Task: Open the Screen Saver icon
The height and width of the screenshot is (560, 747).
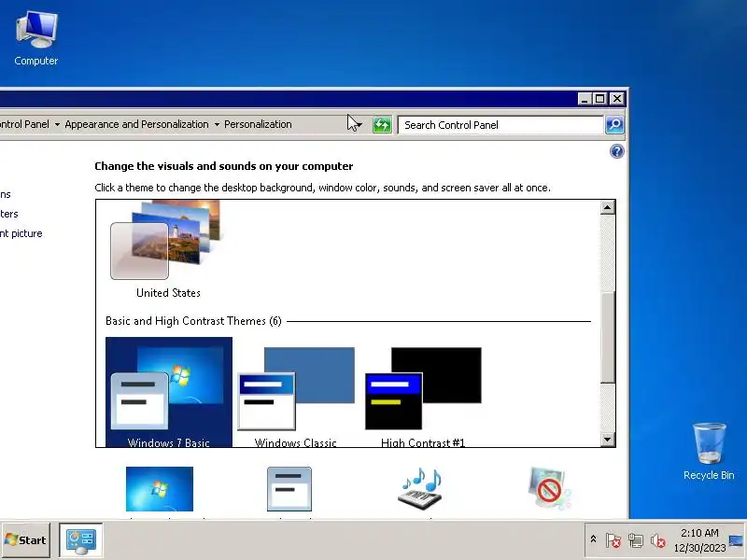Action: point(549,488)
